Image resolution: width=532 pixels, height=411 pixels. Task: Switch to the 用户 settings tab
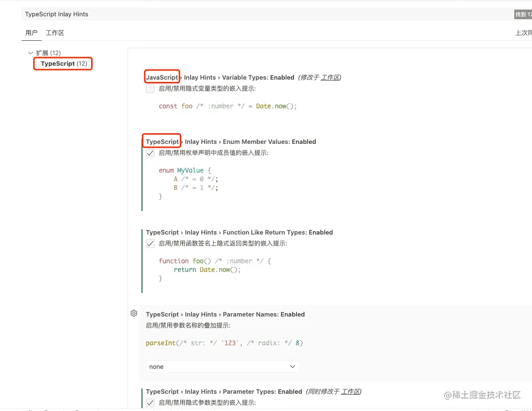coord(31,33)
